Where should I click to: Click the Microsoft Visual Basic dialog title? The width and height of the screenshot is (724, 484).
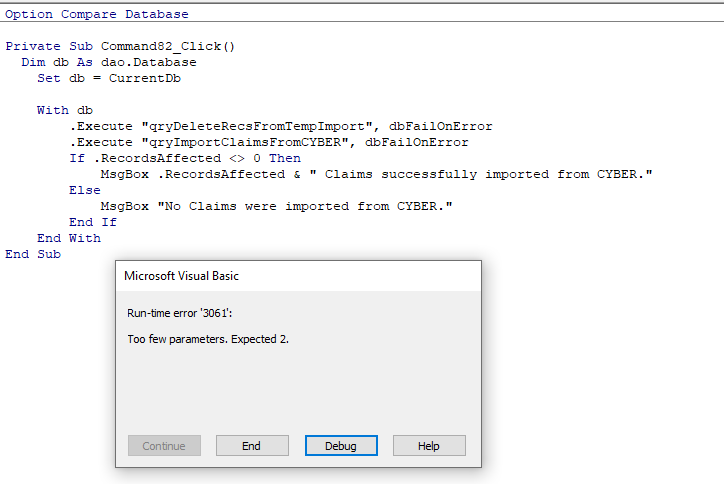pos(181,276)
